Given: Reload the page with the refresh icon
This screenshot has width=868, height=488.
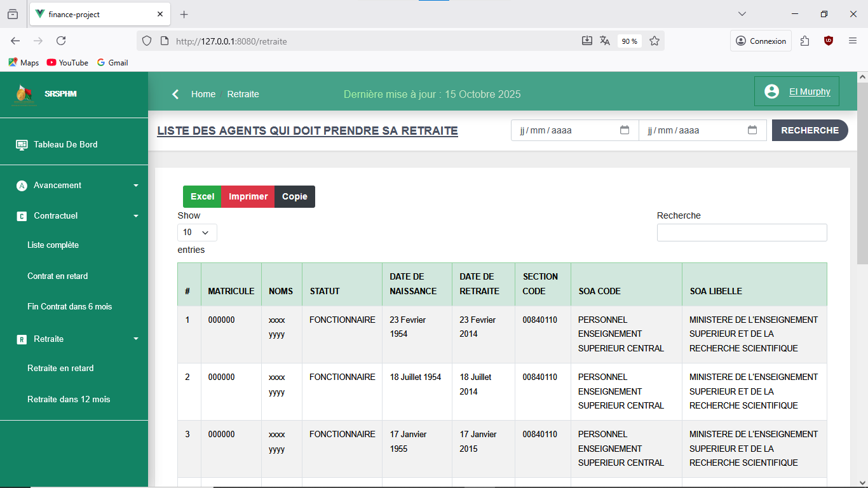Looking at the screenshot, I should click(x=61, y=41).
